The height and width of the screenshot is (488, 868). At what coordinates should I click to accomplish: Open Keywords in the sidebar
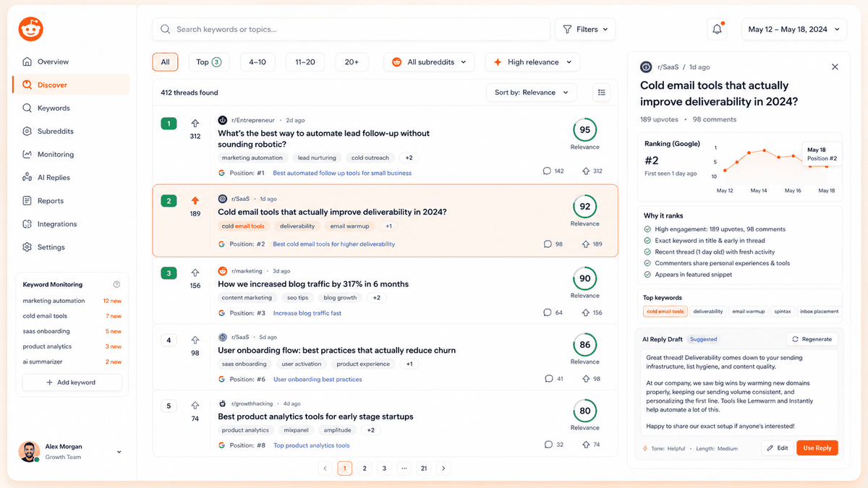(x=71, y=108)
